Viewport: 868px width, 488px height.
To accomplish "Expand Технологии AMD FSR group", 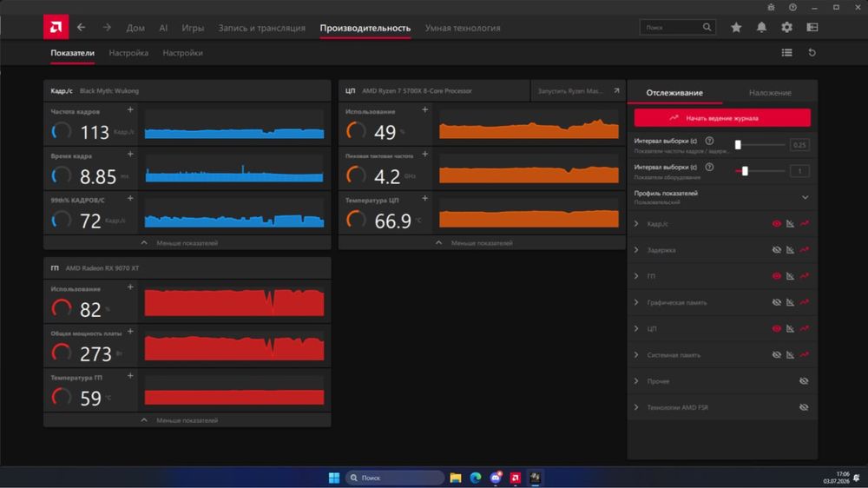I will [636, 407].
